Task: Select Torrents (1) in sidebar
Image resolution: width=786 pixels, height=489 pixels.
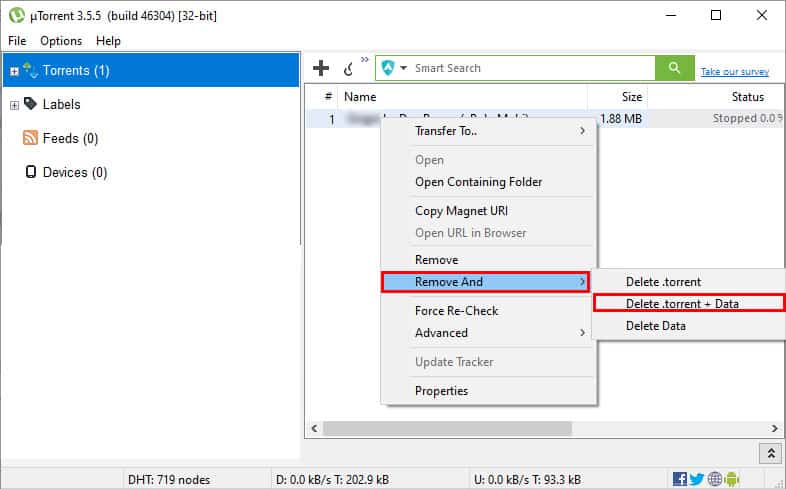Action: [151, 70]
